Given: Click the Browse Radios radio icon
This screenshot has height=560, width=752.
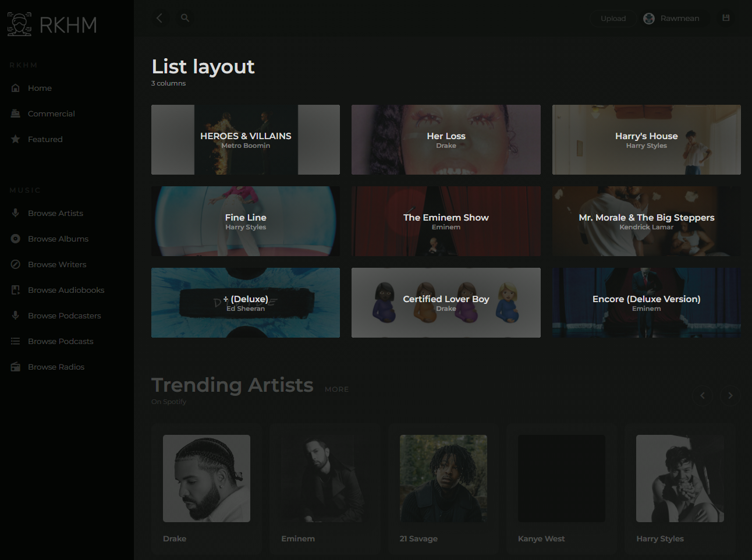Looking at the screenshot, I should tap(16, 367).
